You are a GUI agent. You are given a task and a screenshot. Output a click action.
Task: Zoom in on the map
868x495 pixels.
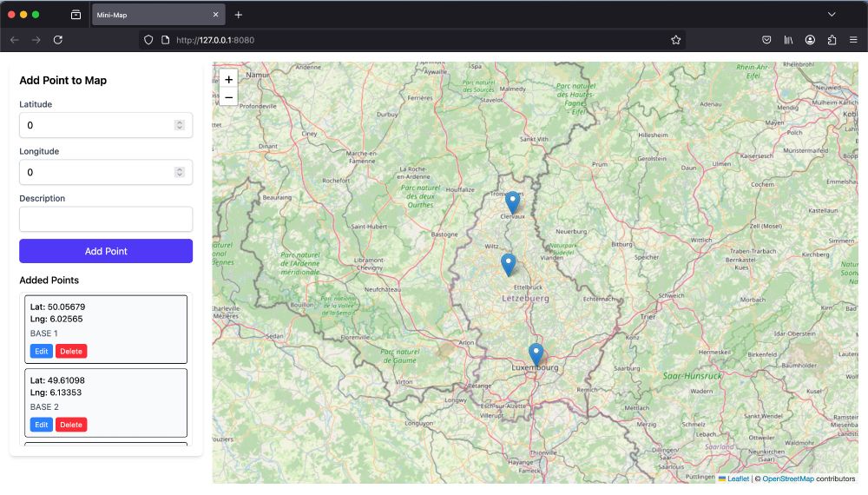(x=228, y=79)
